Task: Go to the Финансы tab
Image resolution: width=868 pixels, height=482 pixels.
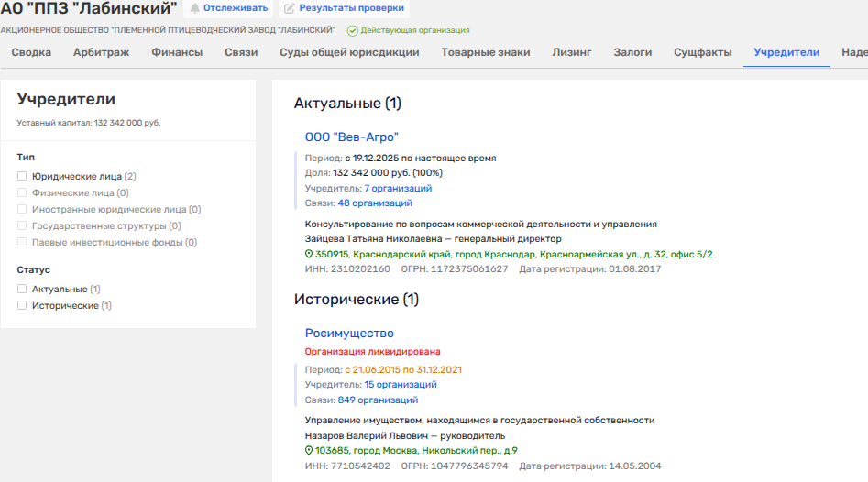Action: [177, 52]
